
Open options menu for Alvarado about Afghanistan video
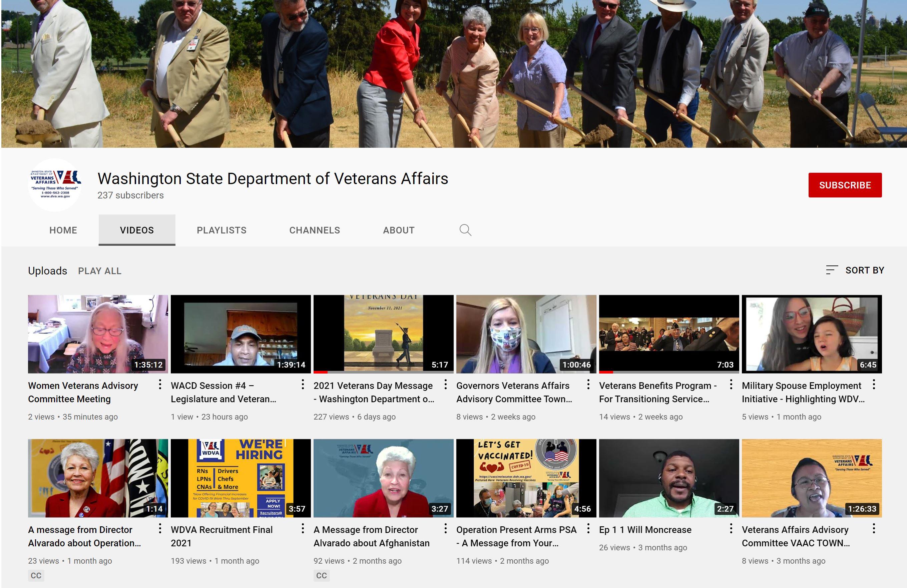pyautogui.click(x=446, y=529)
